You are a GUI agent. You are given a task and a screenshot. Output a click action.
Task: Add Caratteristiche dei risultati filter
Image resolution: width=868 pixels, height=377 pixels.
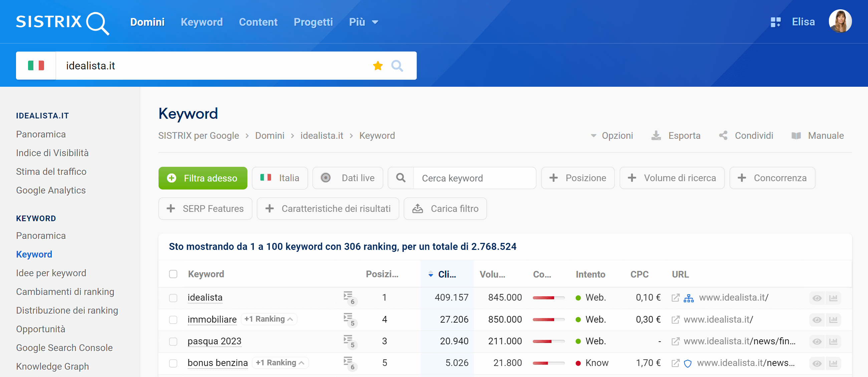point(328,209)
